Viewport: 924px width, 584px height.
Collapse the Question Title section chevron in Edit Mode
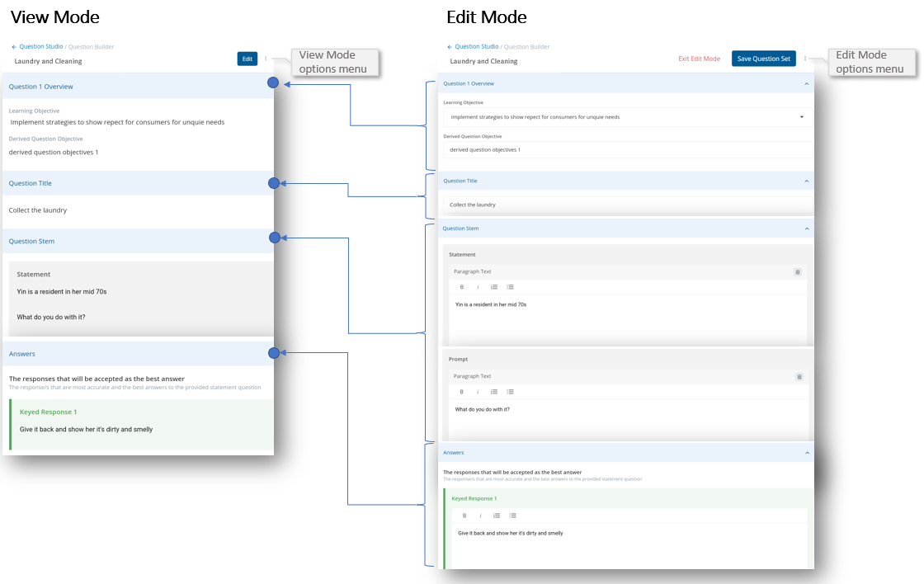coord(806,181)
